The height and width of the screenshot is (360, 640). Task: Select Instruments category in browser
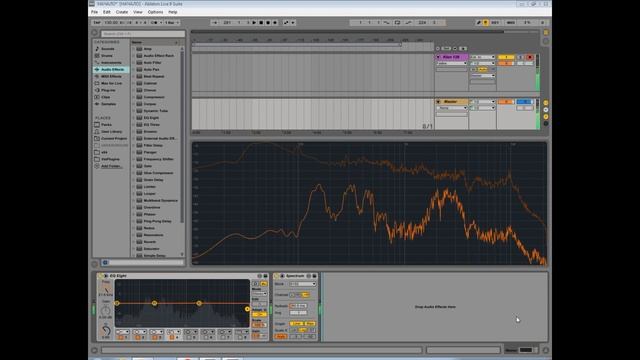point(111,62)
